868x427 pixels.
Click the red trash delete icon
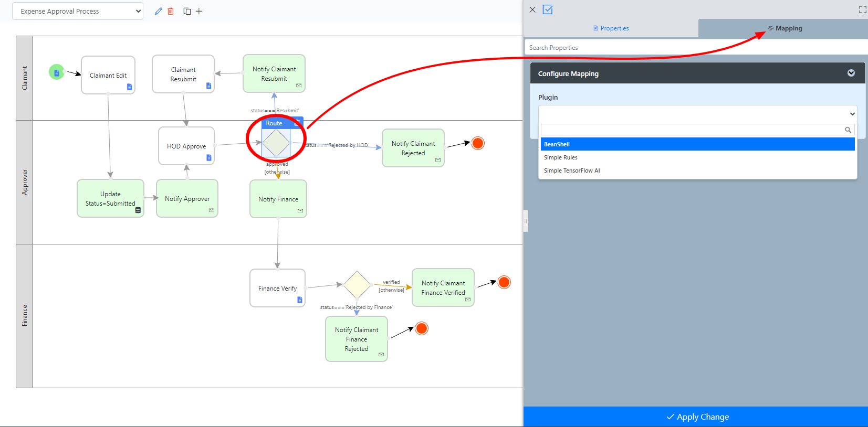click(x=171, y=11)
